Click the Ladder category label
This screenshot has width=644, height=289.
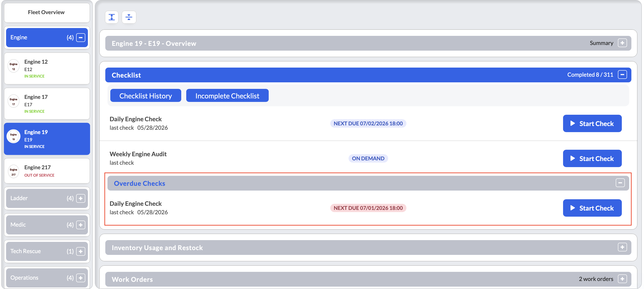coord(19,198)
